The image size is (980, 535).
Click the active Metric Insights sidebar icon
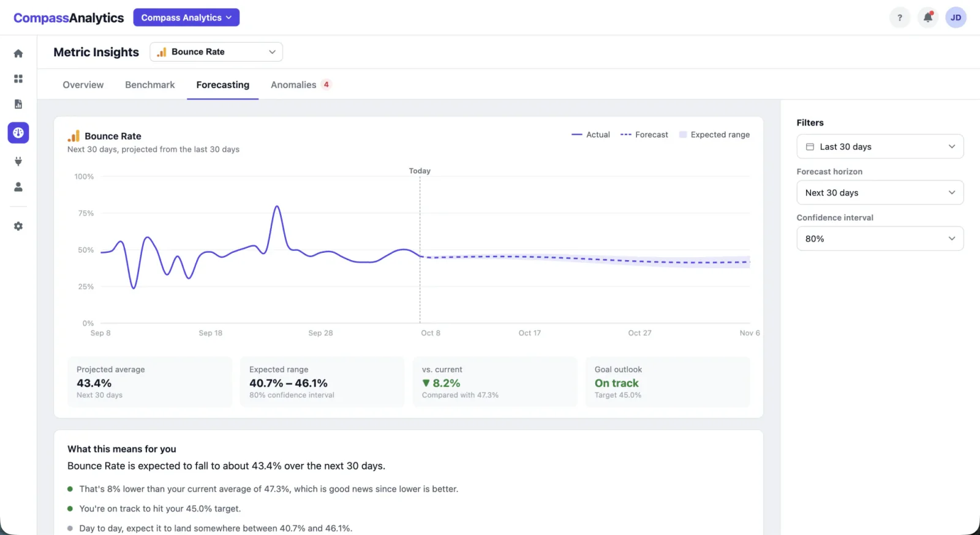tap(18, 133)
